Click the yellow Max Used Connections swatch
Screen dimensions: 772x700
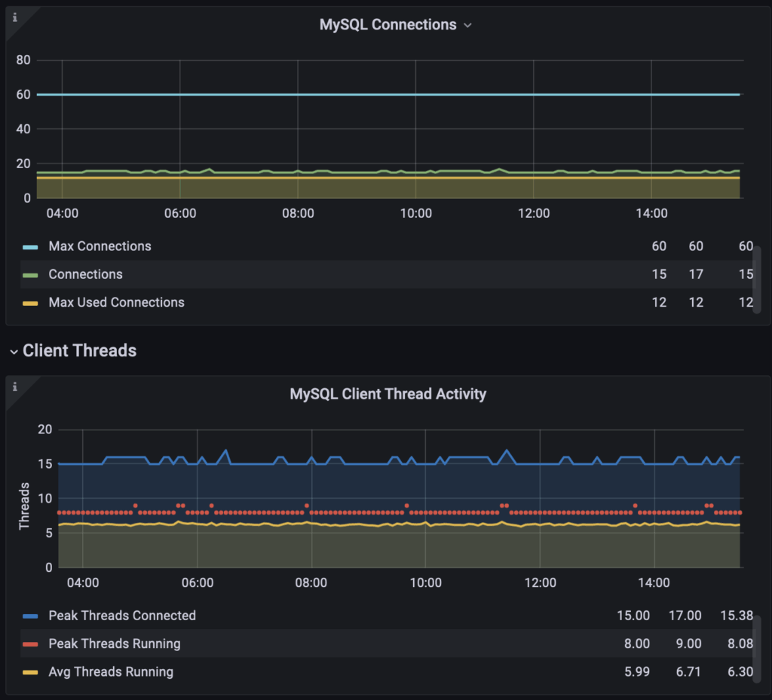tap(30, 303)
